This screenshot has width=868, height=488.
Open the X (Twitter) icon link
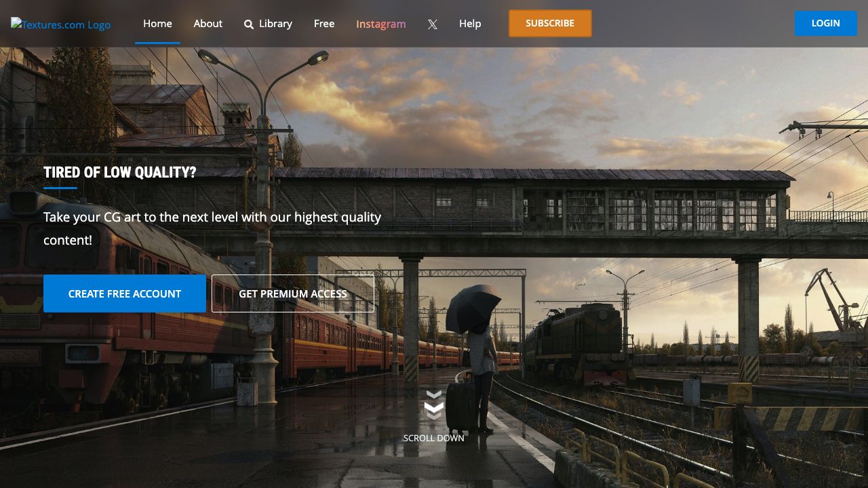(433, 24)
